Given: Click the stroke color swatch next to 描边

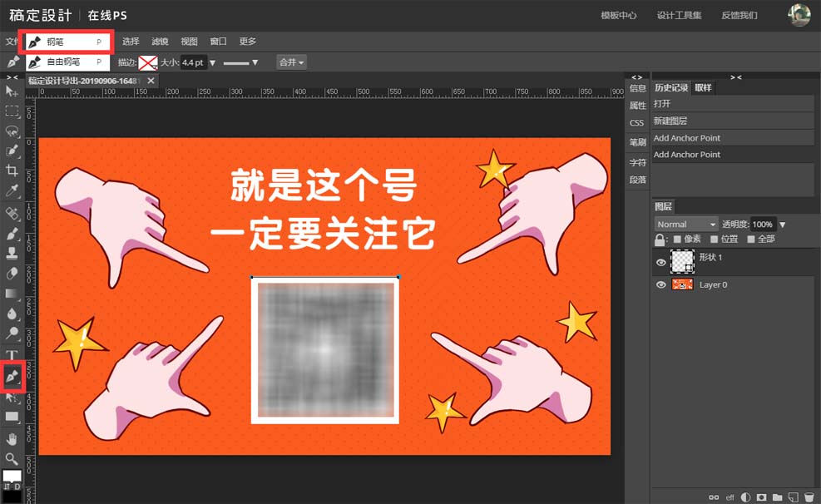Looking at the screenshot, I should [x=148, y=62].
